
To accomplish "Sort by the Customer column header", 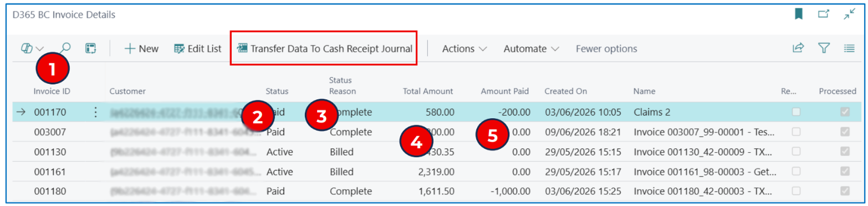I will click(x=127, y=91).
